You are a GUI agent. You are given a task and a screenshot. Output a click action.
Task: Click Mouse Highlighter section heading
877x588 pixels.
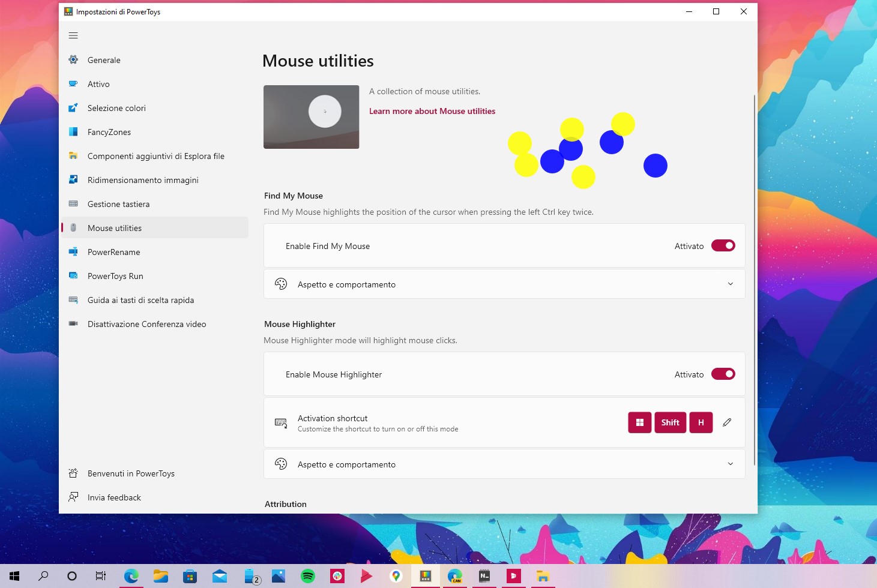pos(300,324)
